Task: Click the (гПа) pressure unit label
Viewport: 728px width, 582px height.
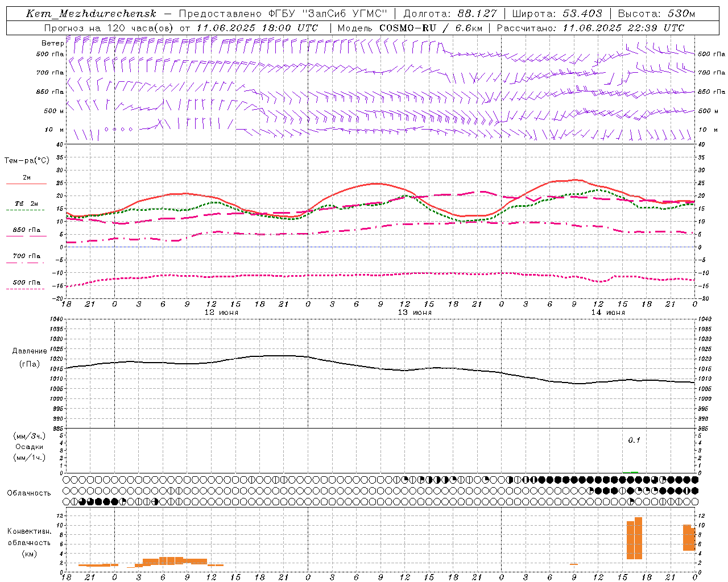Action: click(30, 364)
